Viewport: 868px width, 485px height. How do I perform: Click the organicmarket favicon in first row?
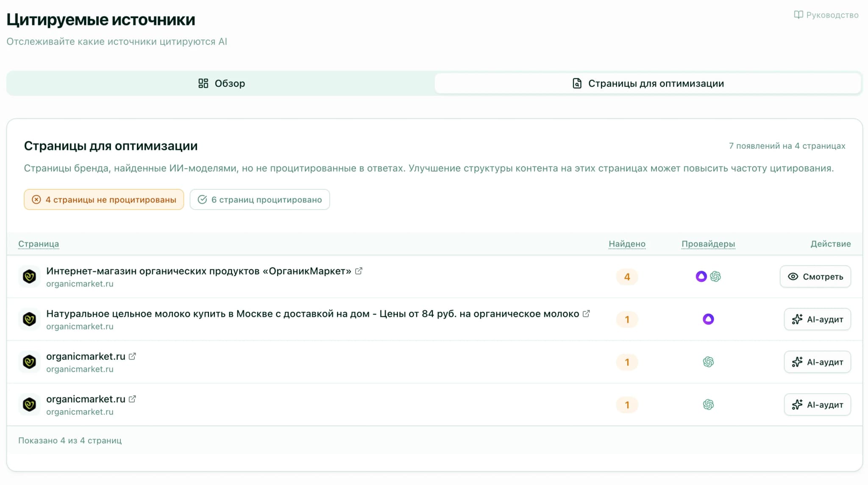29,277
